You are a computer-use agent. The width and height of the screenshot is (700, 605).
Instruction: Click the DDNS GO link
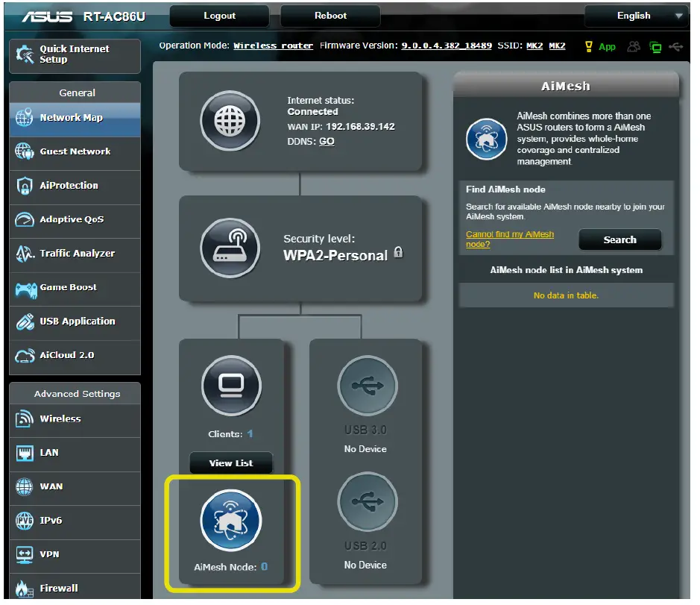pyautogui.click(x=327, y=142)
